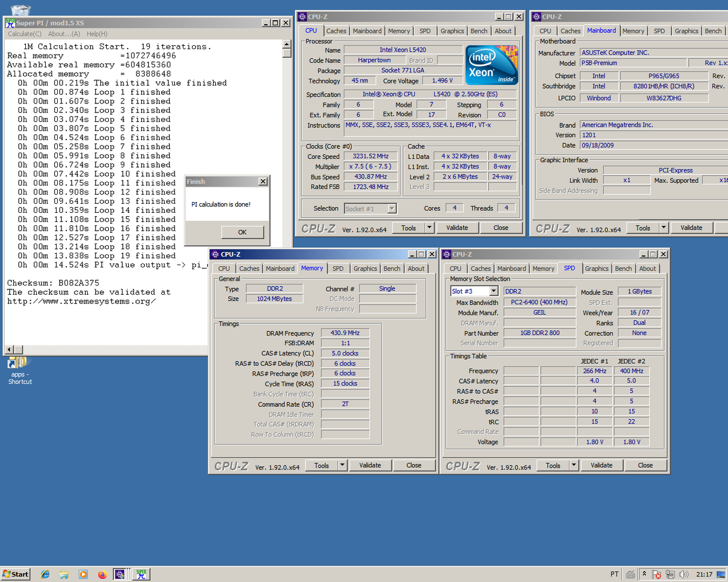The height and width of the screenshot is (582, 728).
Task: Click the CPU-Z icon in Memory window title
Action: (216, 254)
